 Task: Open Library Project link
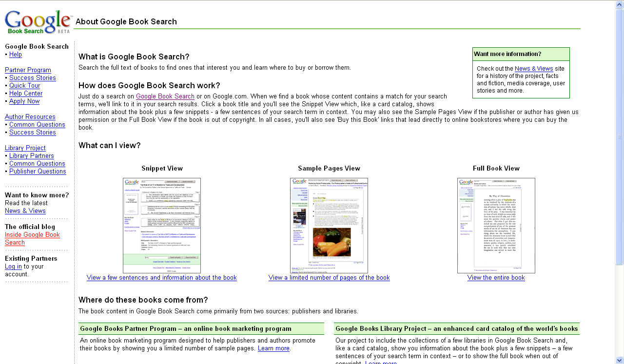25,148
